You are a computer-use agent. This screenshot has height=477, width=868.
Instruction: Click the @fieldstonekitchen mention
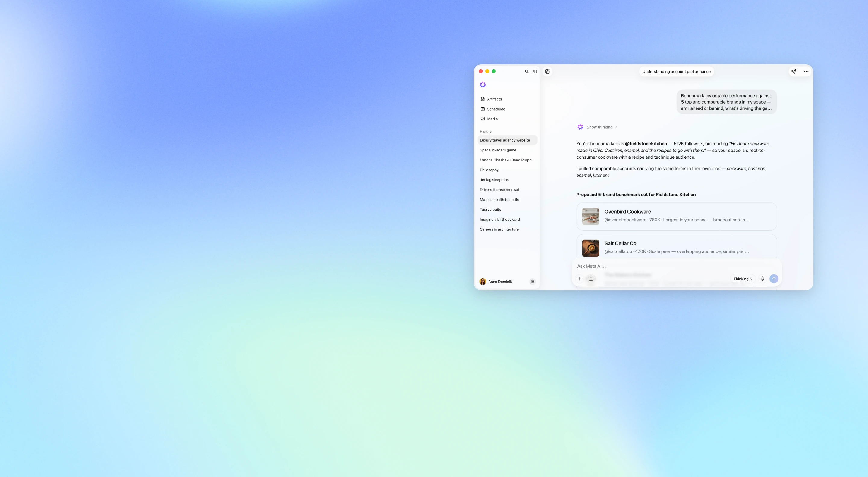coord(646,143)
